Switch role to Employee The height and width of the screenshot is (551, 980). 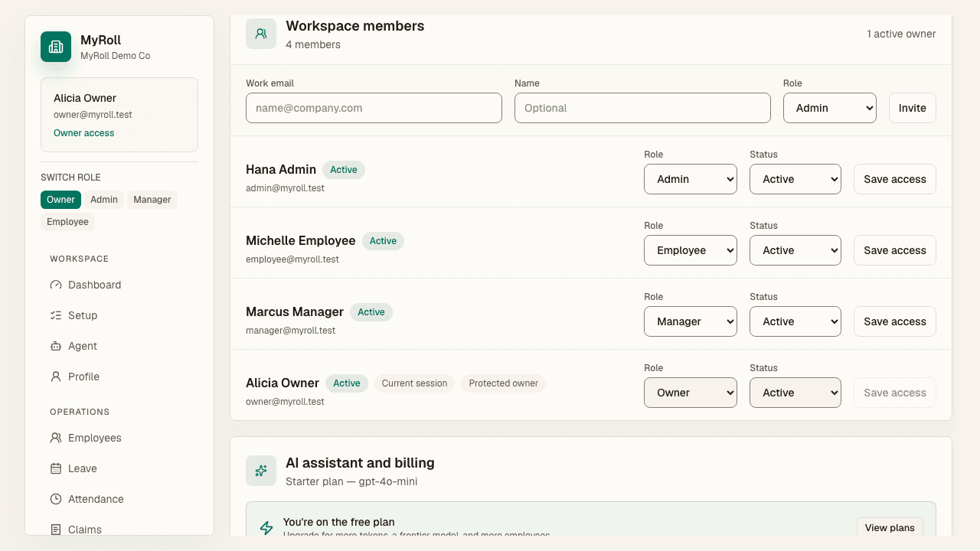(67, 222)
